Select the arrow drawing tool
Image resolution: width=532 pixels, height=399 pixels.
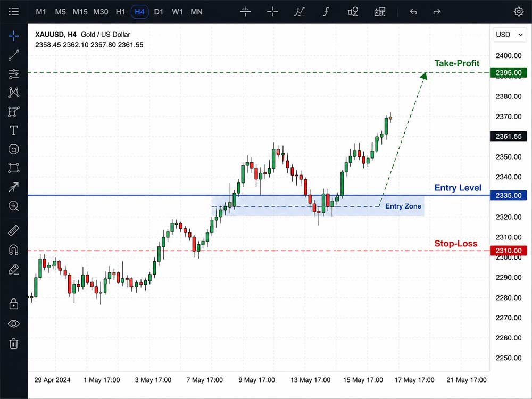pos(14,187)
